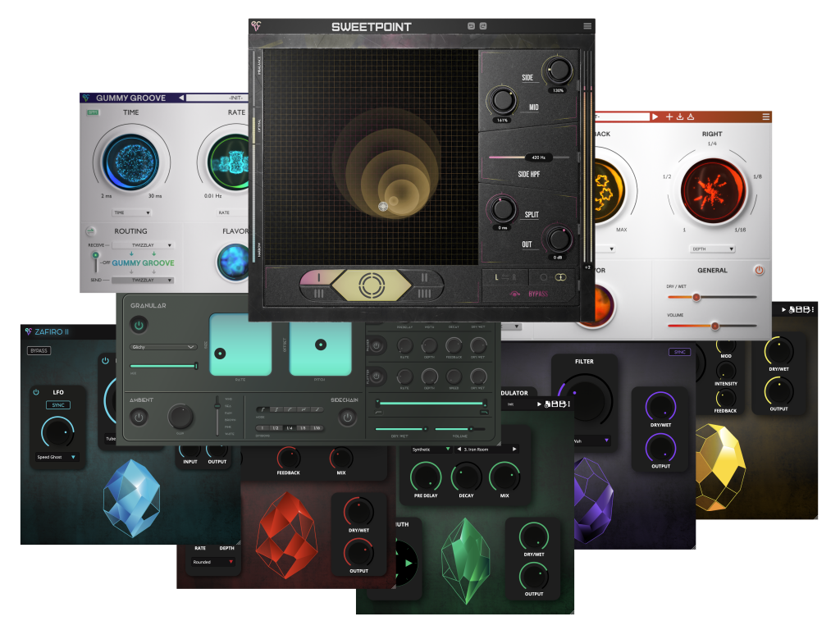Screen dimensions: 840x630
Task: Adjust the Dry/Wet slider in orange plugin
Action: click(712, 297)
